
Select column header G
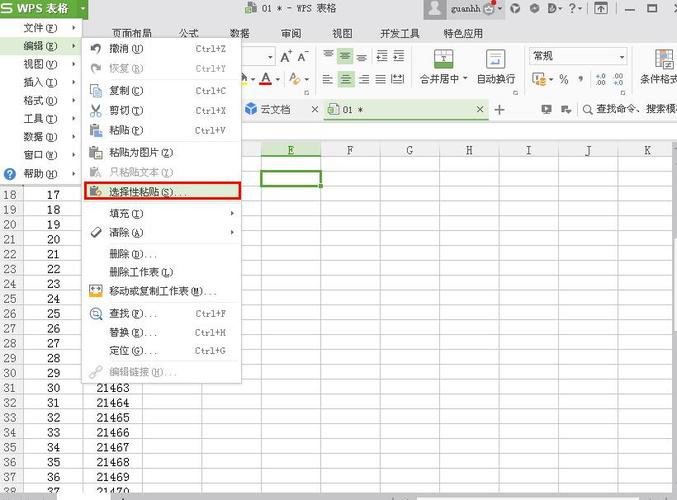[x=410, y=150]
